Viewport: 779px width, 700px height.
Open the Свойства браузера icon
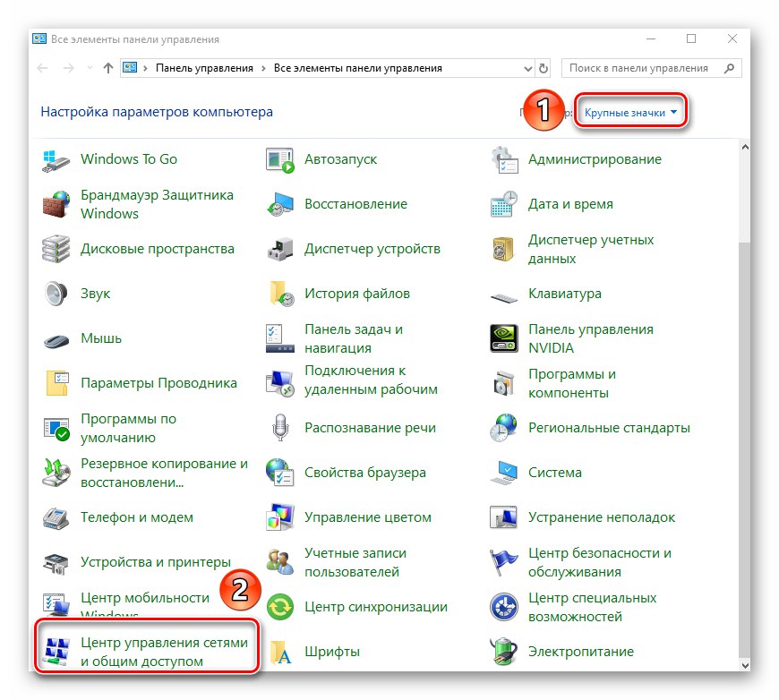[x=279, y=473]
